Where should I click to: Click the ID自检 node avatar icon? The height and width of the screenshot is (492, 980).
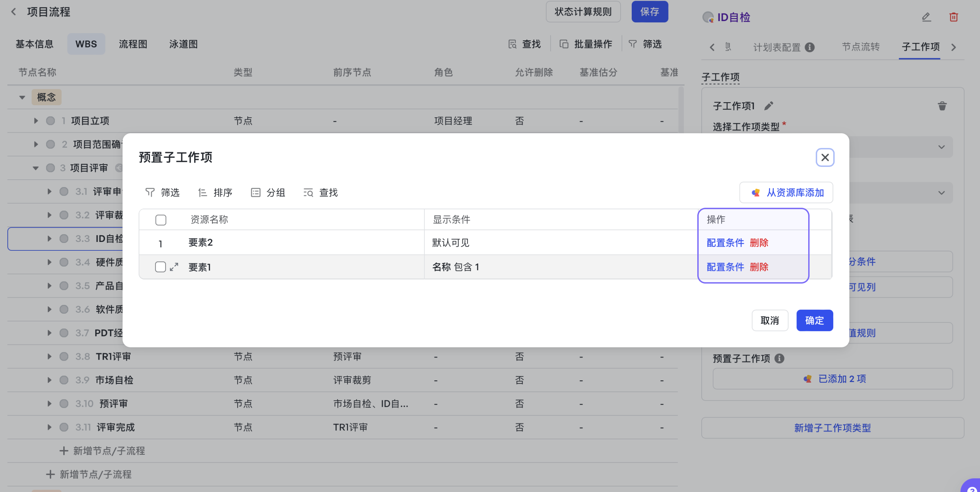707,17
